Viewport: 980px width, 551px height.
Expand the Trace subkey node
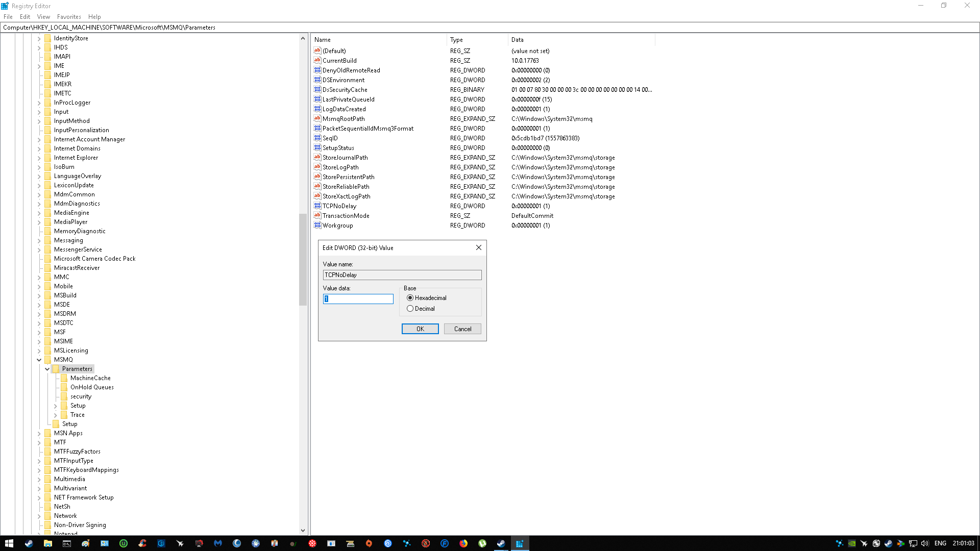55,415
